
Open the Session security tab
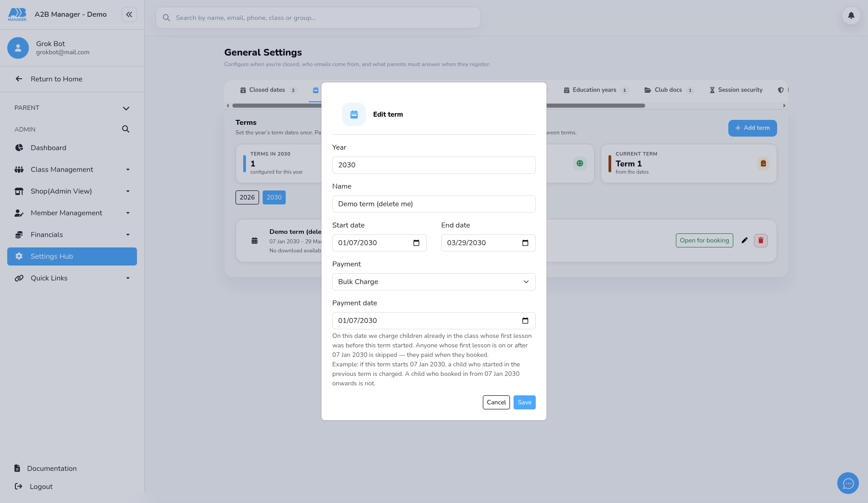click(x=736, y=90)
